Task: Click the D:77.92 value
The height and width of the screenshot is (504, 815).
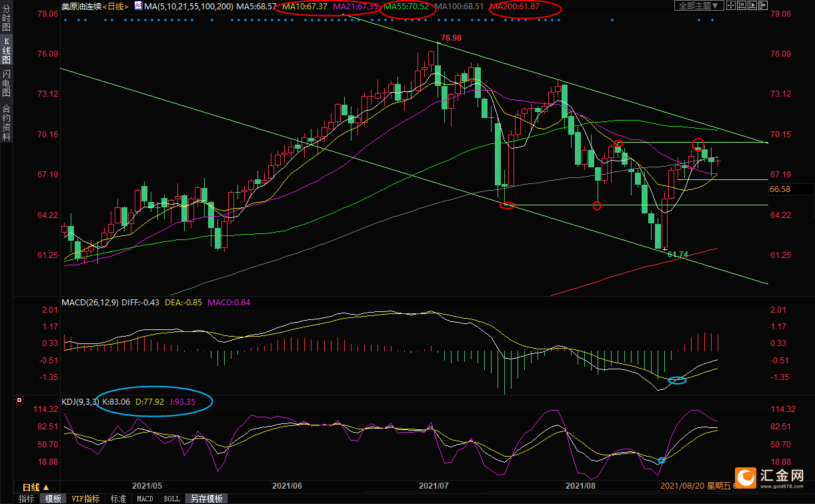Action: coord(149,402)
